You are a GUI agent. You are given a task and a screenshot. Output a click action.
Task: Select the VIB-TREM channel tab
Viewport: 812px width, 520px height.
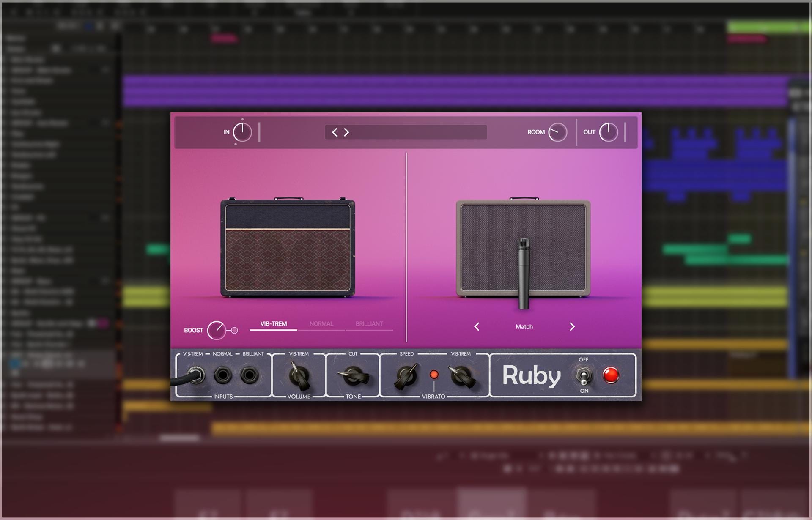273,324
